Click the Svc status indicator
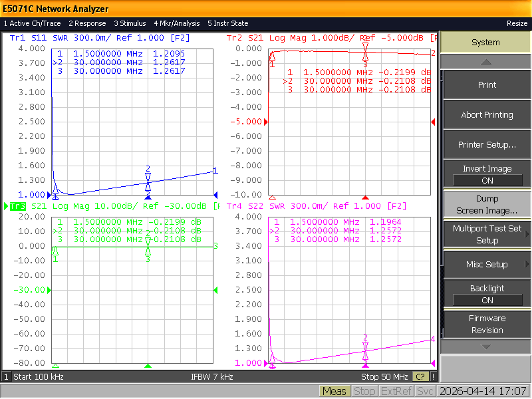 tap(425, 392)
